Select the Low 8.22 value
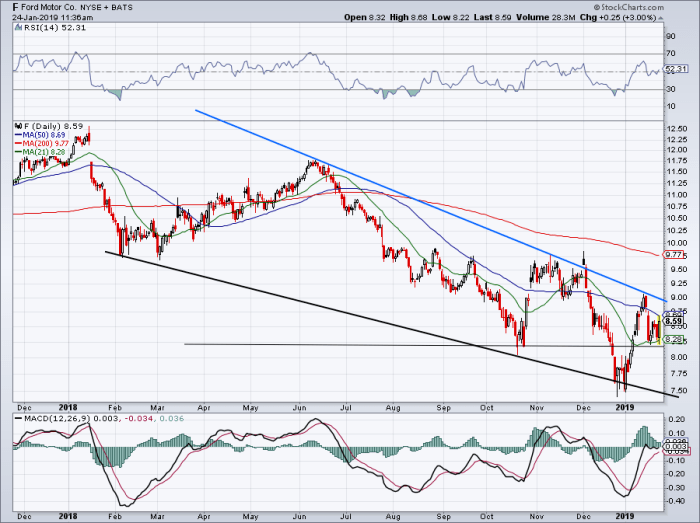Screen dimensions: 700x523 pos(450,17)
